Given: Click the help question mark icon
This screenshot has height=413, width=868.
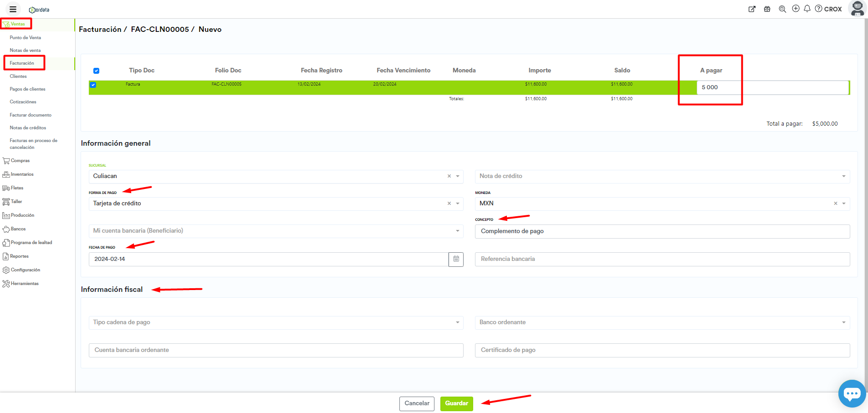Looking at the screenshot, I should point(818,9).
